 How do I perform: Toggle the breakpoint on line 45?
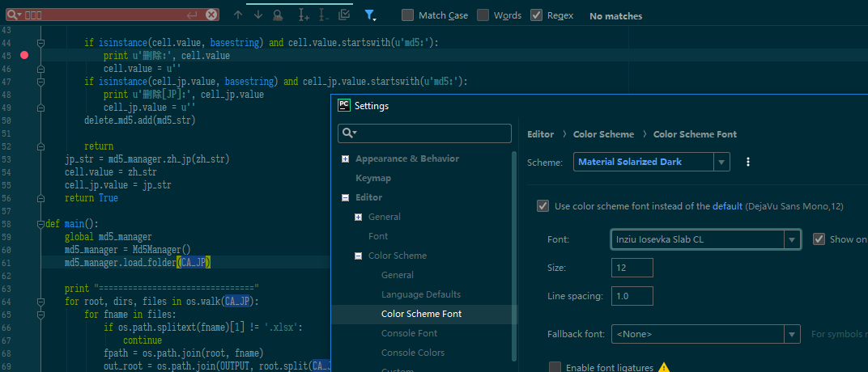[x=24, y=55]
